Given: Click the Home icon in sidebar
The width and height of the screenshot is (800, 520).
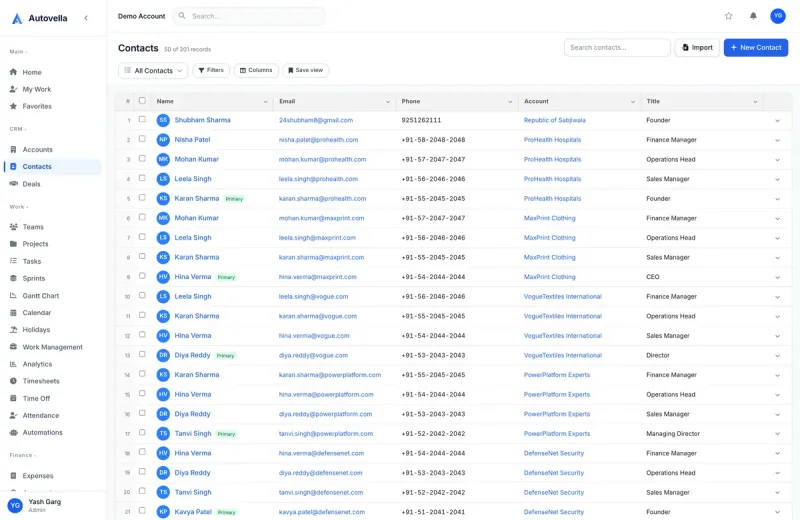Looking at the screenshot, I should tap(13, 72).
